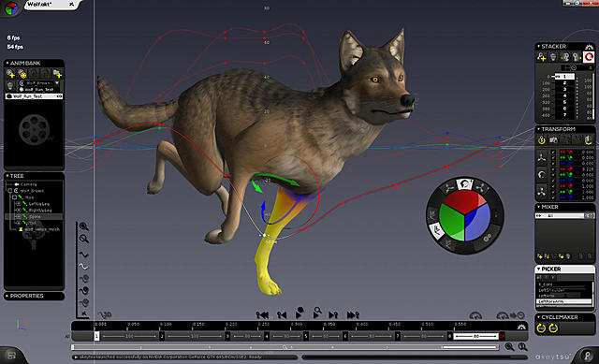The width and height of the screenshot is (599, 364).
Task: Expand the LeftUpLeg joint node
Action: pyautogui.click(x=18, y=204)
